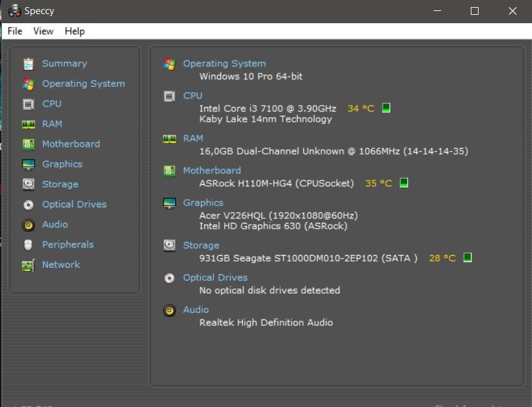This screenshot has height=407, width=532.
Task: Select the Storage drive icon in sidebar
Action: 28,184
